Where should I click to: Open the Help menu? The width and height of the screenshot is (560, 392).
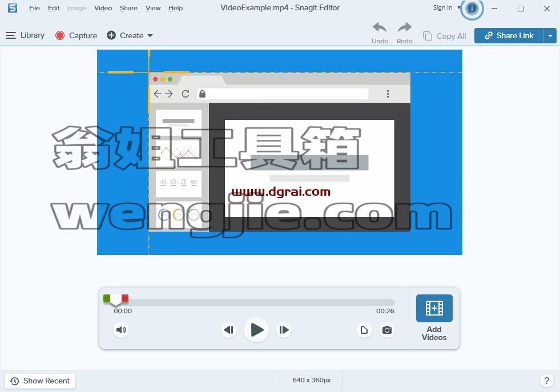[175, 8]
